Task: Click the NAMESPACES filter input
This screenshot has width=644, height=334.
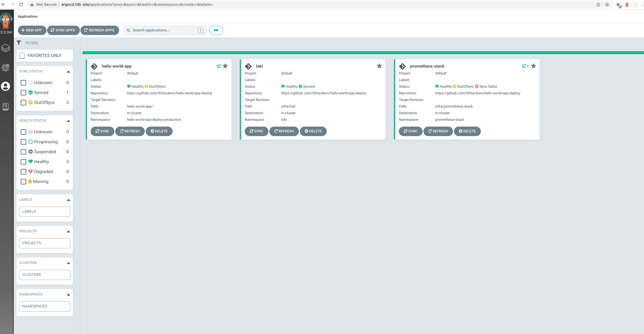Action: [45, 306]
